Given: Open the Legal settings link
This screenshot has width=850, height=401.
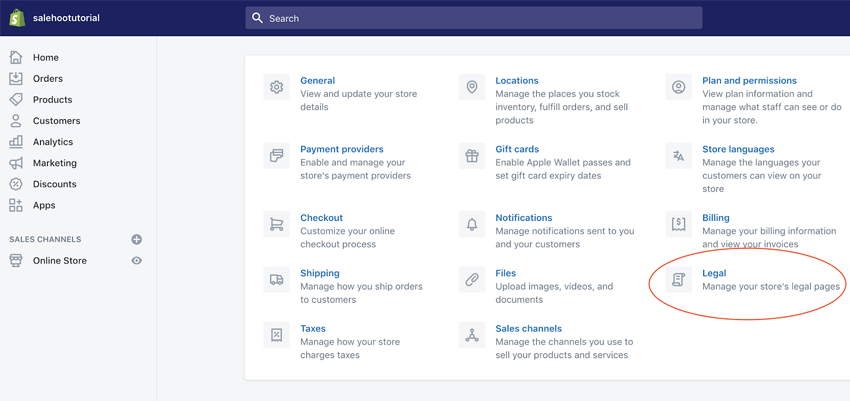Looking at the screenshot, I should pyautogui.click(x=714, y=273).
